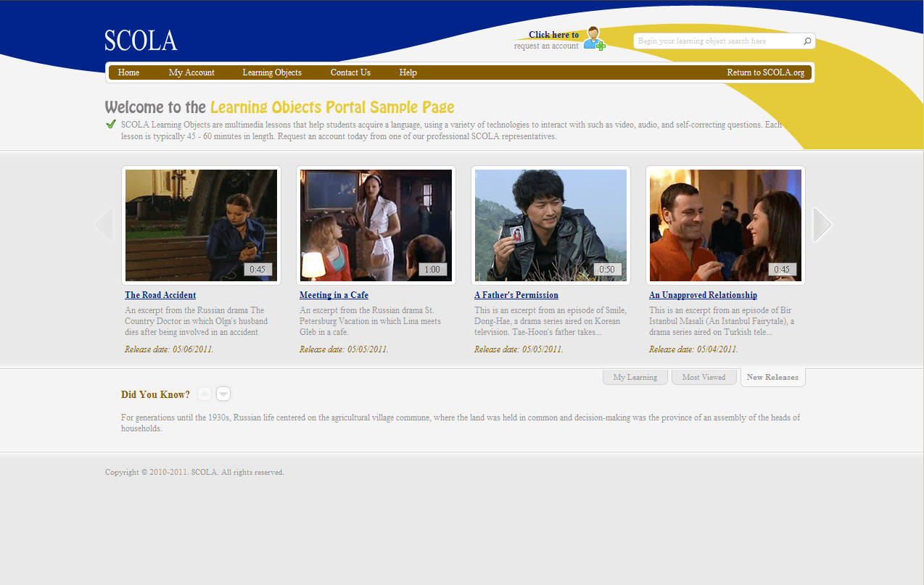The height and width of the screenshot is (585, 924).
Task: Switch to the Most Viewed tab
Action: pyautogui.click(x=704, y=377)
